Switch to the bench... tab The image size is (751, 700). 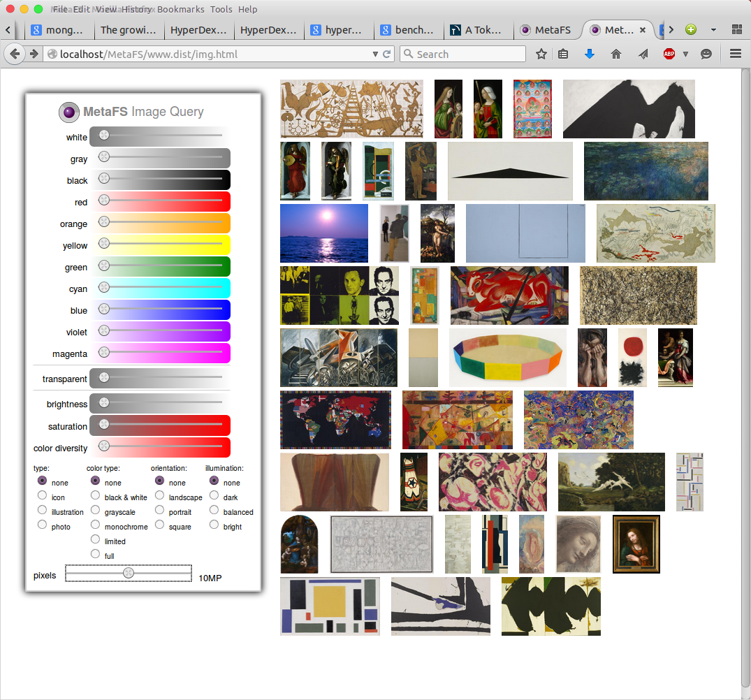click(x=407, y=29)
